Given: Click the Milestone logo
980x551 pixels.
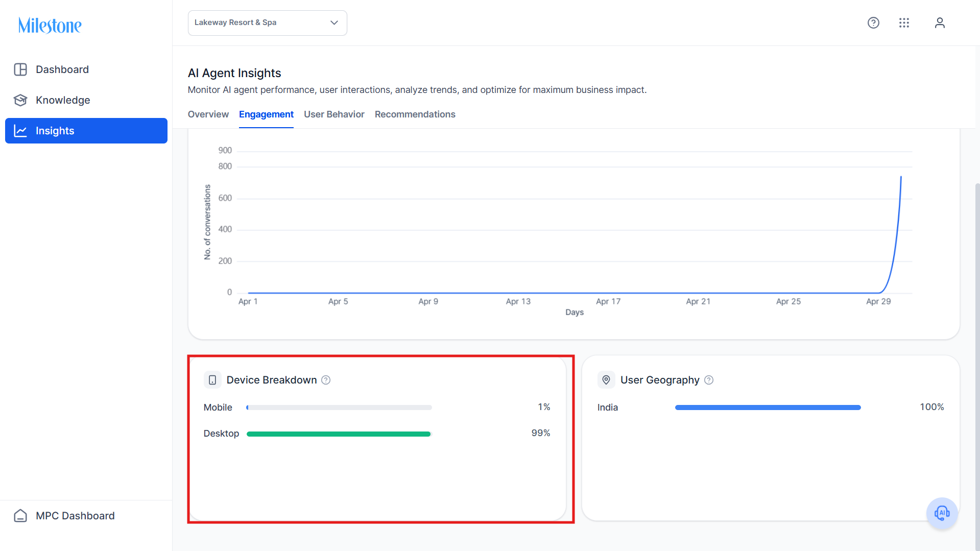Looking at the screenshot, I should coord(50,25).
